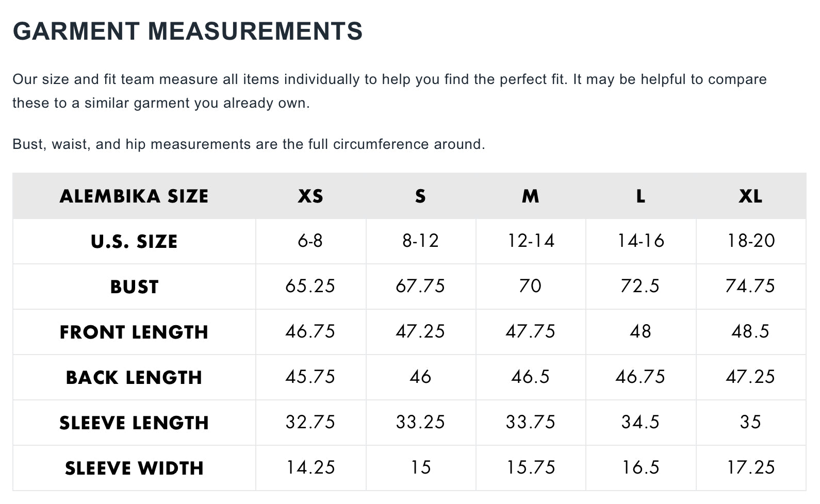Select the 72.5 bust measurement
820x504 pixels.
[640, 286]
